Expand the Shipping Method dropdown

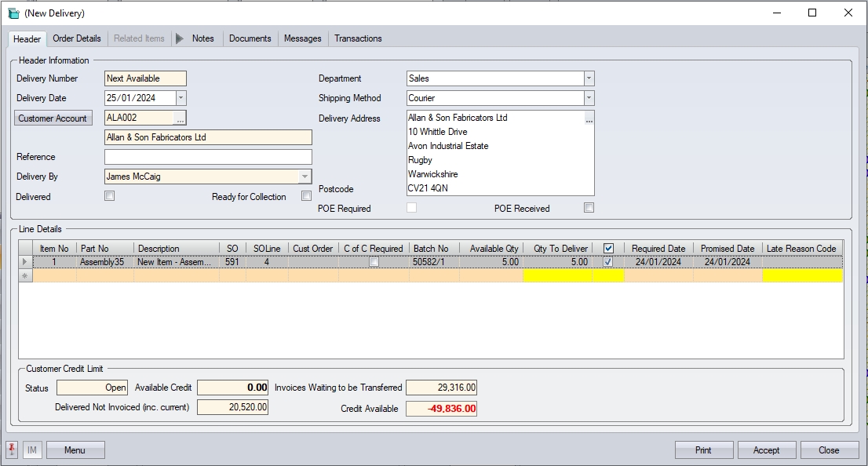(x=589, y=98)
